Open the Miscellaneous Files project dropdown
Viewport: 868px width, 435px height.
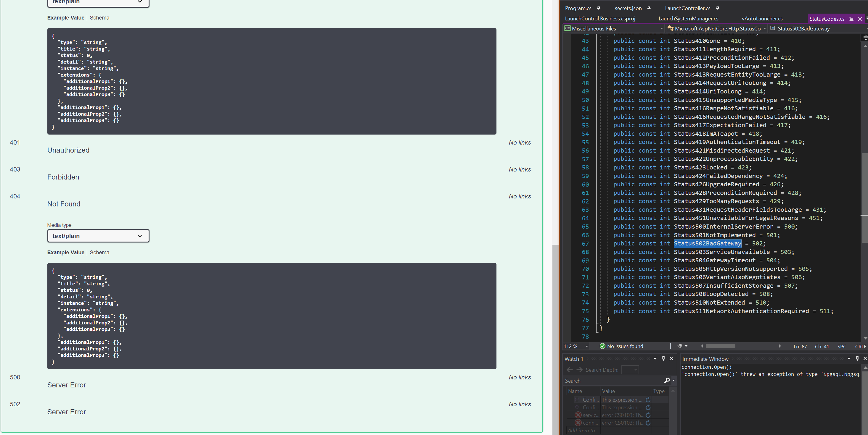614,29
